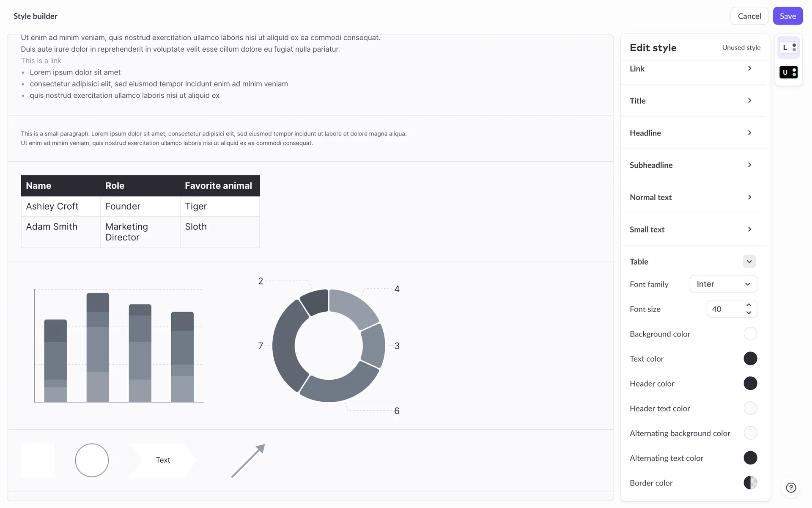Click the arrow shape in preview
Viewport: 812px width, 508px height.
(248, 461)
